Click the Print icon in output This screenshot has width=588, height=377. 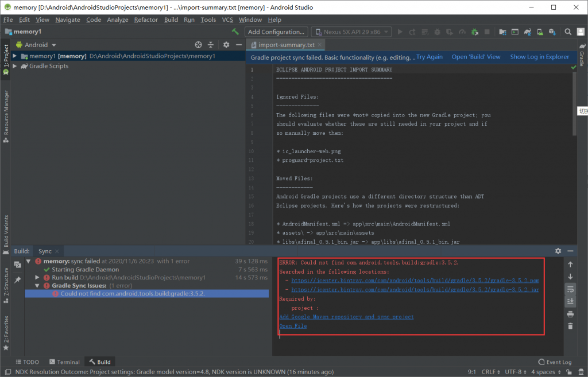point(570,314)
